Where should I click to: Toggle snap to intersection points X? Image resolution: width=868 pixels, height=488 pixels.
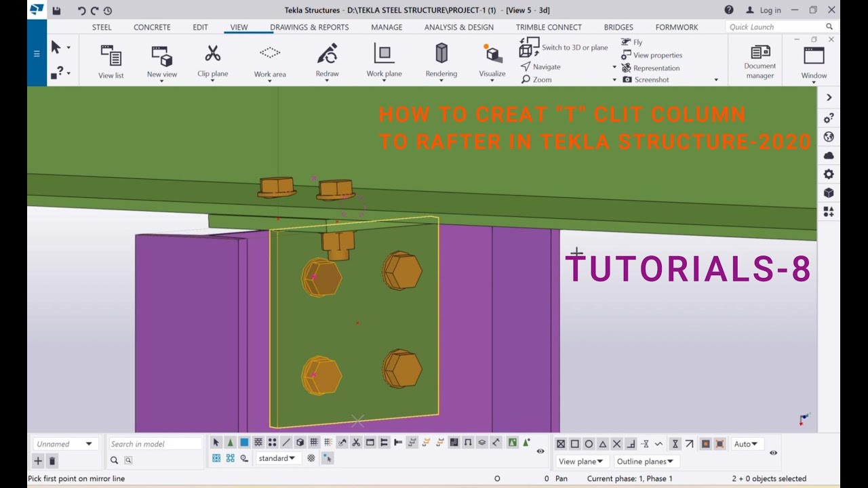pos(616,444)
